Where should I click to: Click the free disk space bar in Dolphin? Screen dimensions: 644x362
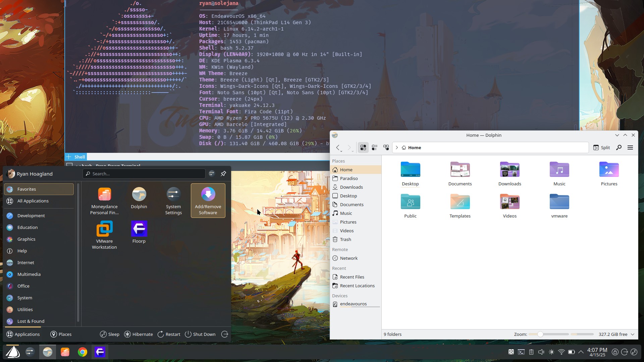click(x=582, y=334)
